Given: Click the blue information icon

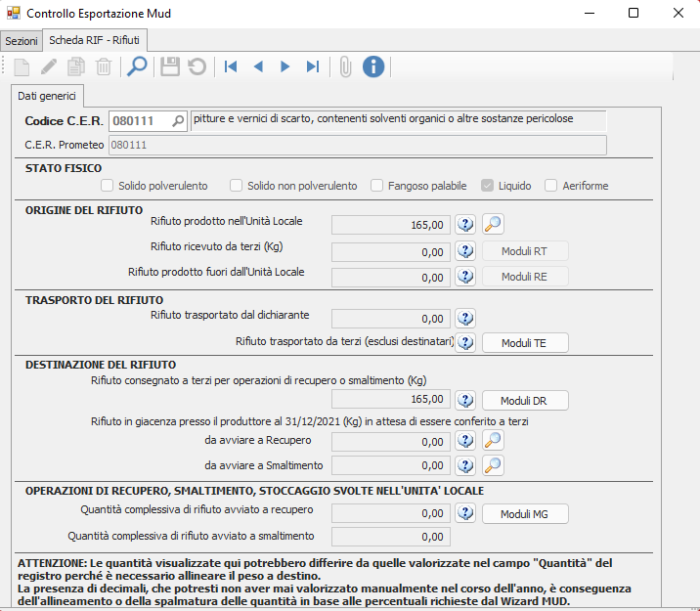Looking at the screenshot, I should click(373, 66).
